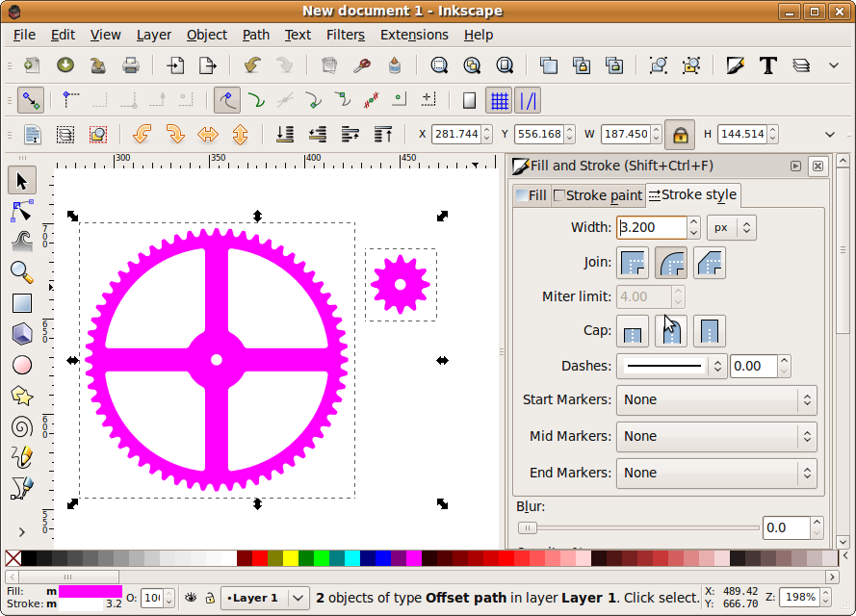
Task: Pick the Star polygon tool
Action: pyautogui.click(x=22, y=396)
